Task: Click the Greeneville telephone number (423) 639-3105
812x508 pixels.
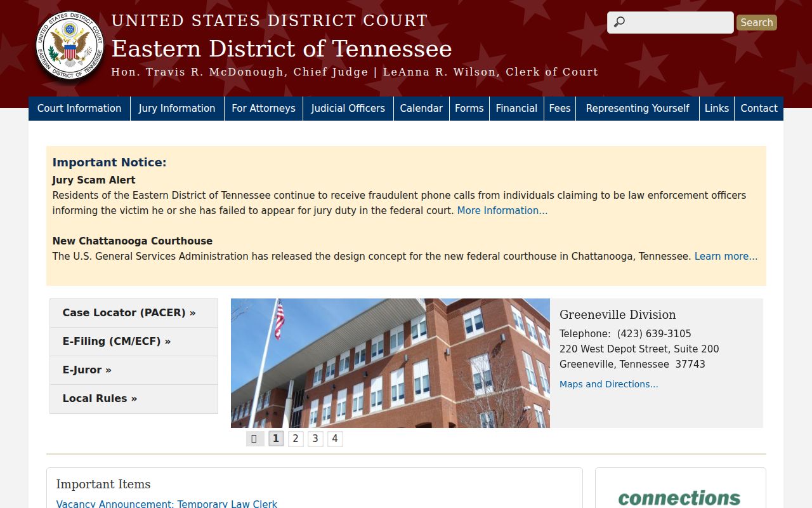Action: coord(654,334)
